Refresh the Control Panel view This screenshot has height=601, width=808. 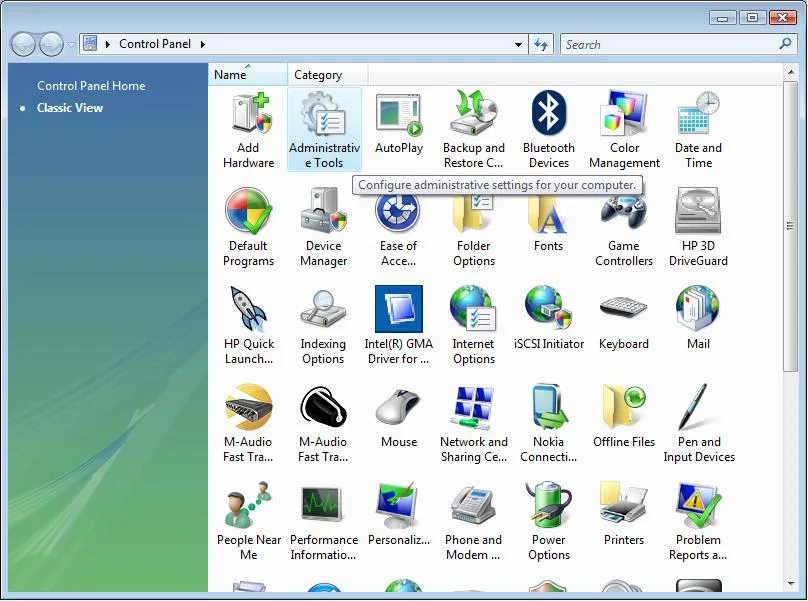(x=541, y=45)
